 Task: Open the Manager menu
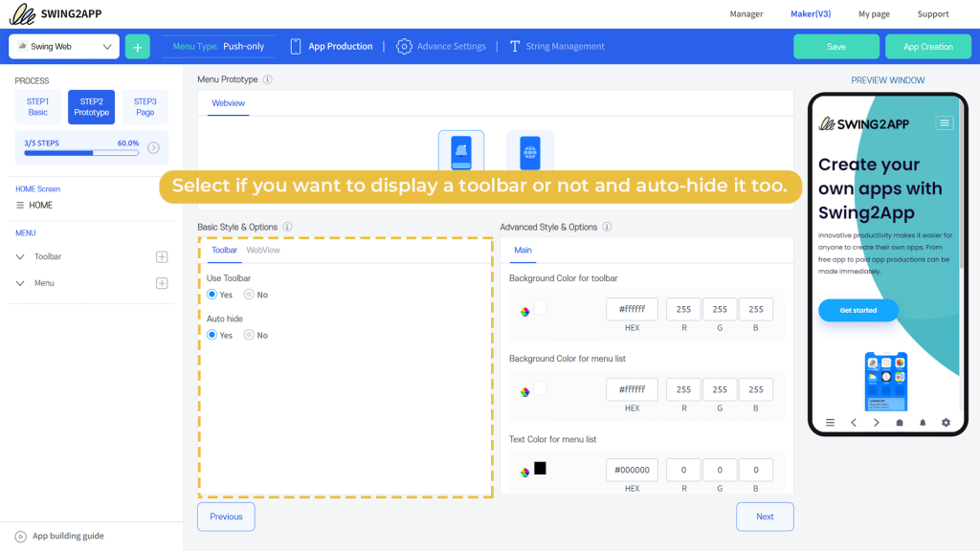click(746, 13)
